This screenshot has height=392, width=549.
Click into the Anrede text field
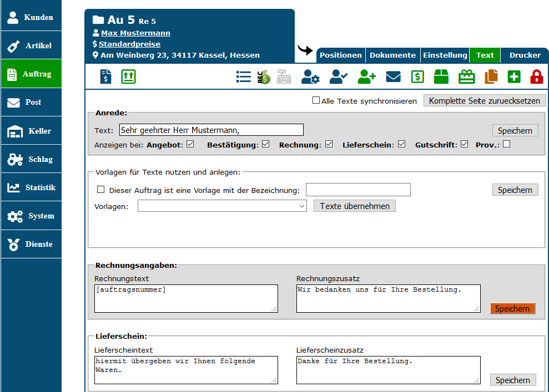coord(211,130)
